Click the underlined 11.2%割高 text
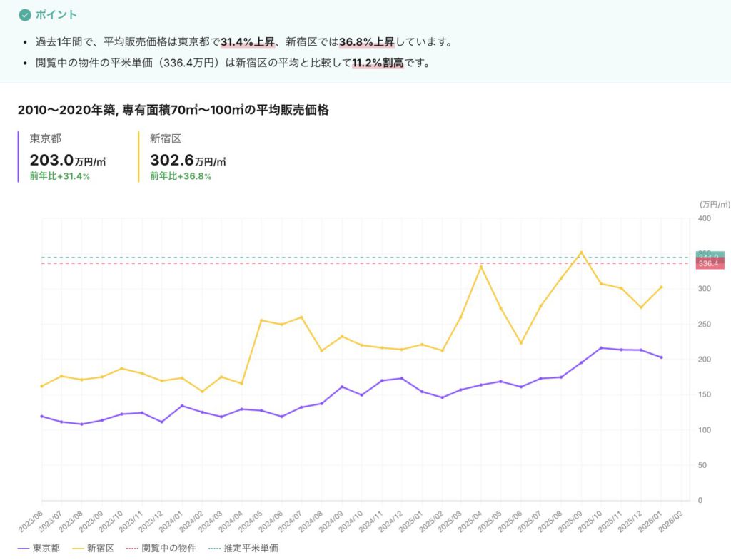Screen dimensions: 731x560 point(378,63)
